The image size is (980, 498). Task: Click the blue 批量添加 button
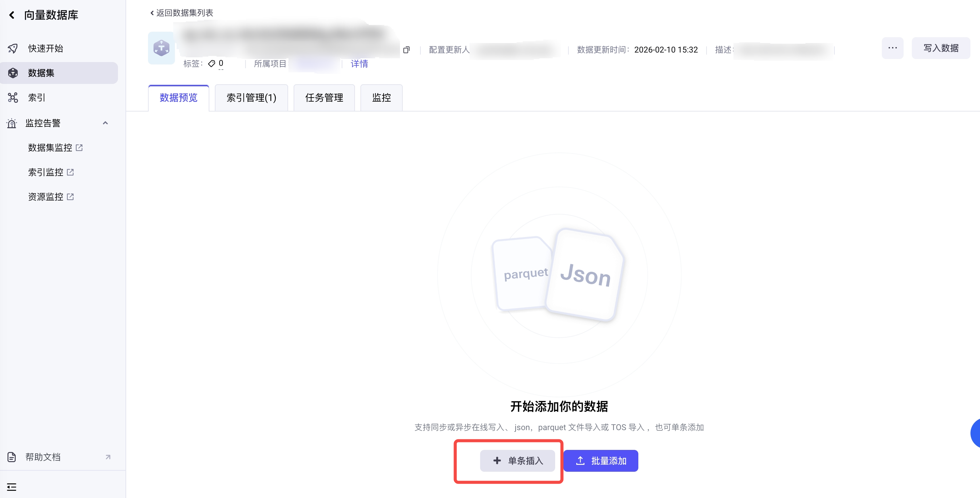pyautogui.click(x=600, y=461)
